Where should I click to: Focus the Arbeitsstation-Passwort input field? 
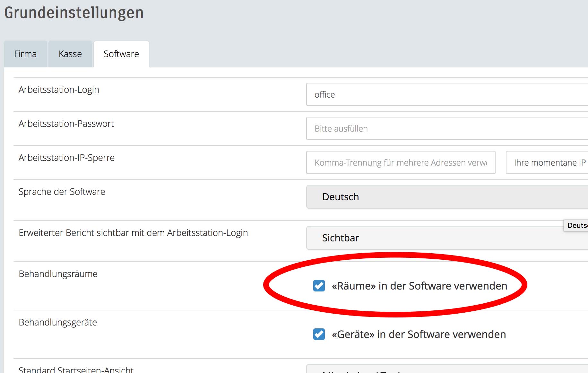pyautogui.click(x=447, y=128)
